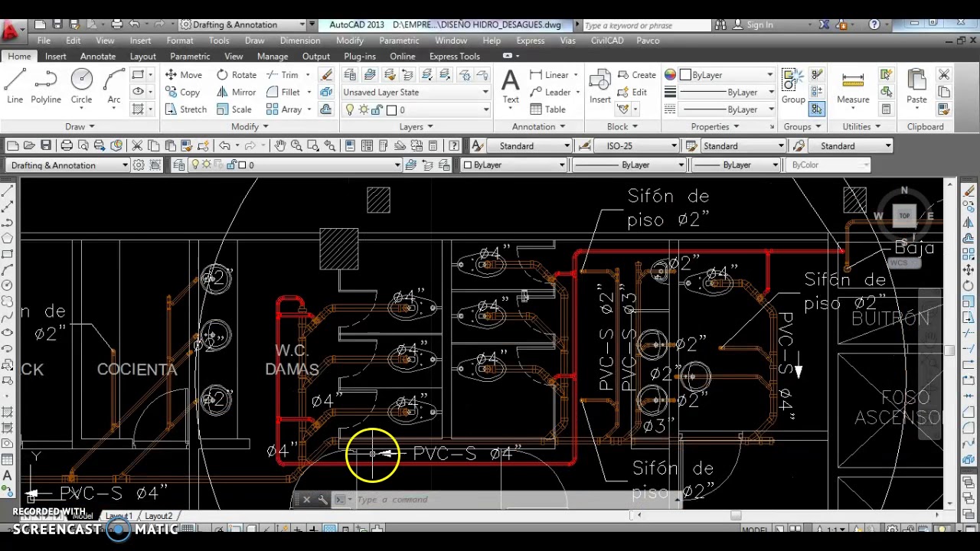Click the Group objects icon
The image size is (980, 551).
pos(793,86)
